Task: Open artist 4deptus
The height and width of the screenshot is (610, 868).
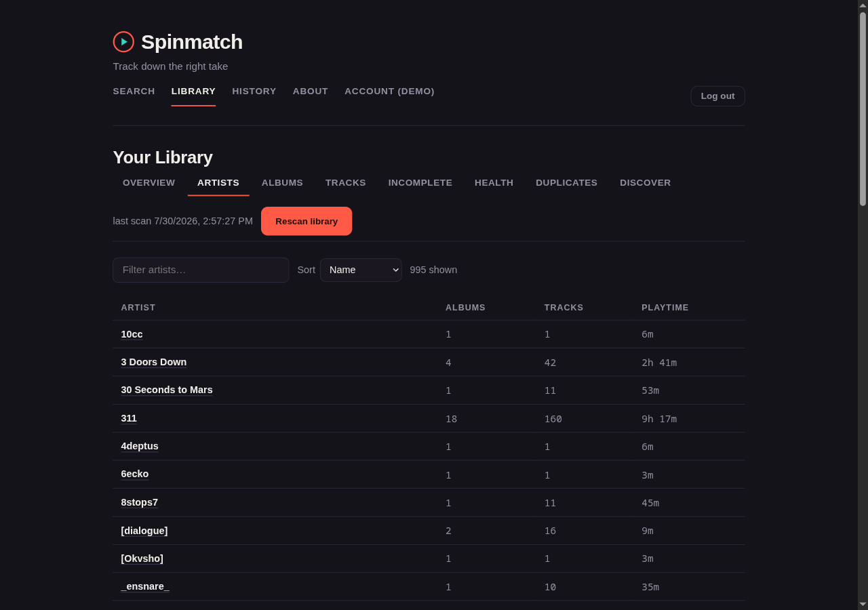Action: [140, 446]
